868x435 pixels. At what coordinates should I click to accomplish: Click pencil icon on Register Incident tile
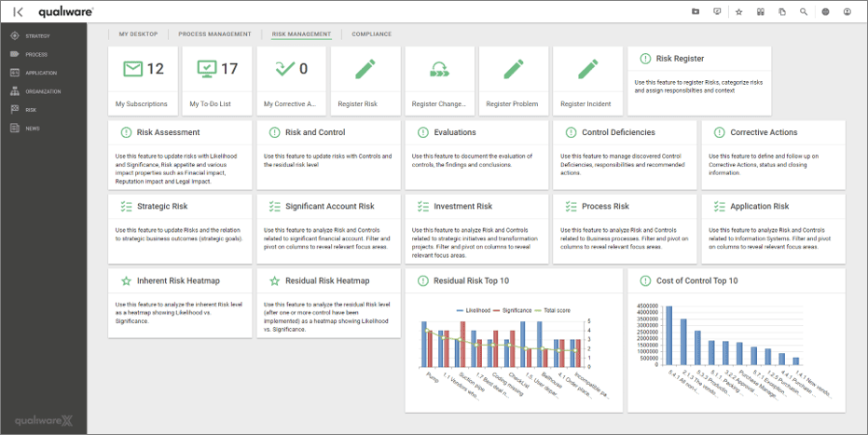(587, 69)
